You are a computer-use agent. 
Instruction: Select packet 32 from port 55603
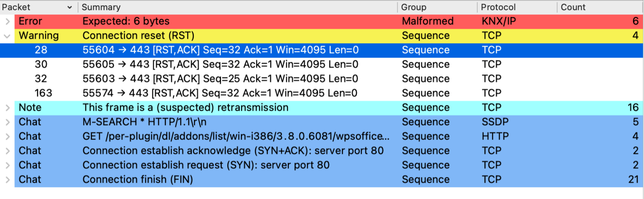point(220,79)
